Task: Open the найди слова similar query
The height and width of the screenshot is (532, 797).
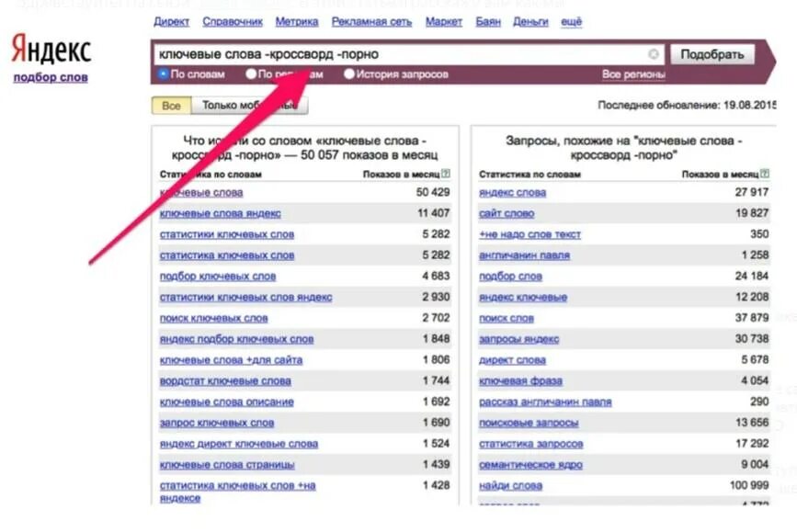Action: pos(510,486)
